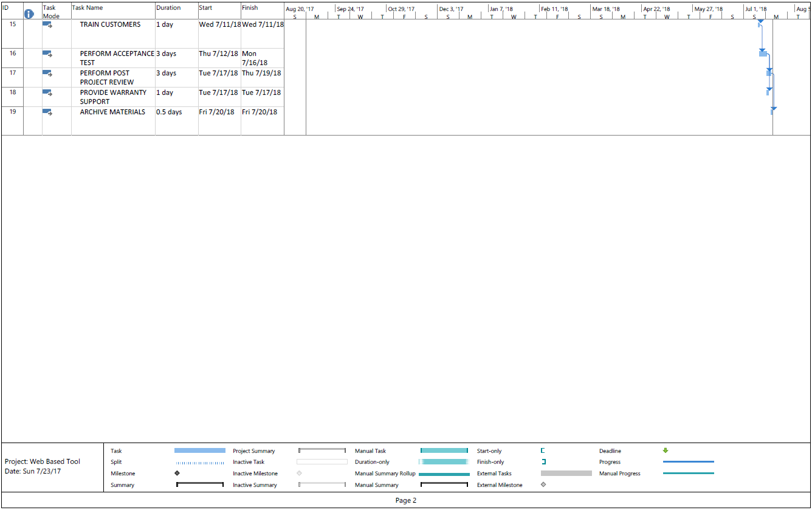
Task: Click the Milestone diamond symbol in the legend
Action: (x=177, y=473)
